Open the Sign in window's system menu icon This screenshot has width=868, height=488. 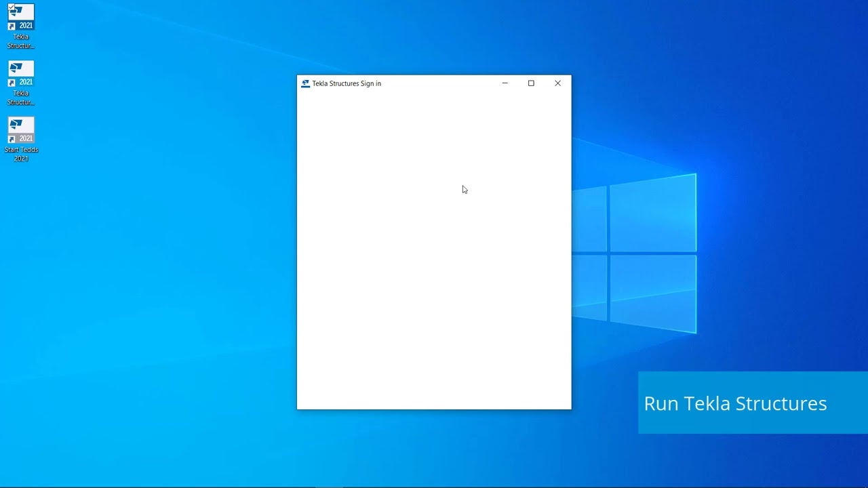click(x=305, y=83)
